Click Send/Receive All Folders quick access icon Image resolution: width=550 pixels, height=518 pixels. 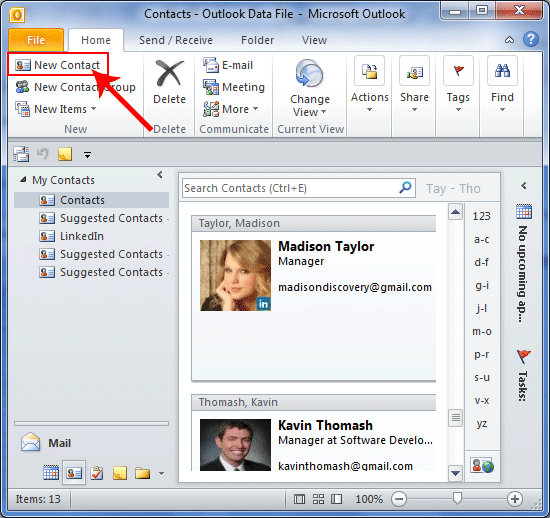coord(21,154)
